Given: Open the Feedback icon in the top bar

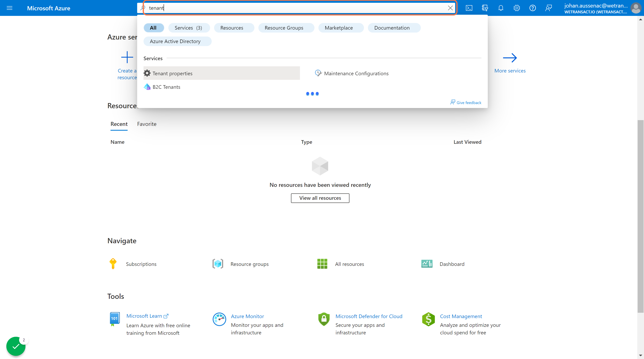Looking at the screenshot, I should click(x=549, y=8).
